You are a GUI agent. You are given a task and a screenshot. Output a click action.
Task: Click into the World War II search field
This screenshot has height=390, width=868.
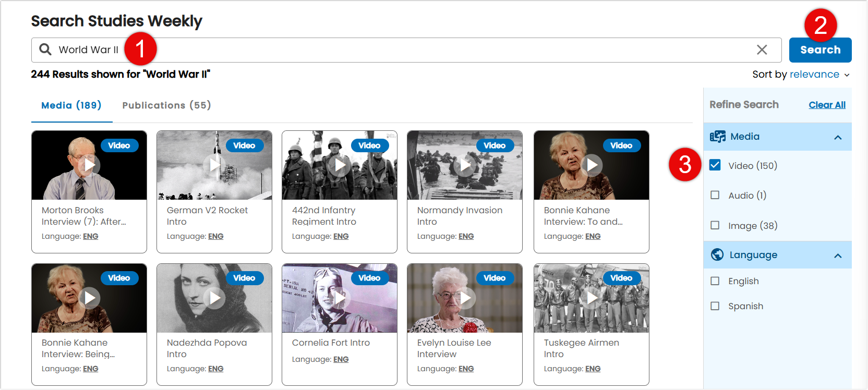pyautogui.click(x=406, y=50)
